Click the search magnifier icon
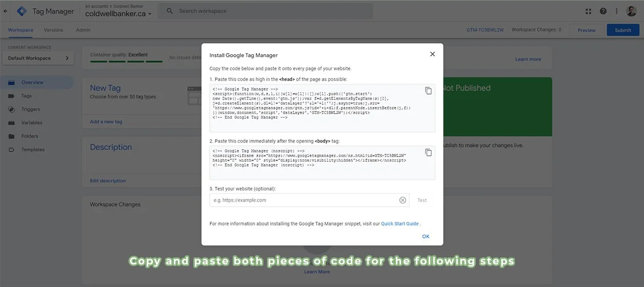Image resolution: width=644 pixels, height=287 pixels. (x=170, y=11)
